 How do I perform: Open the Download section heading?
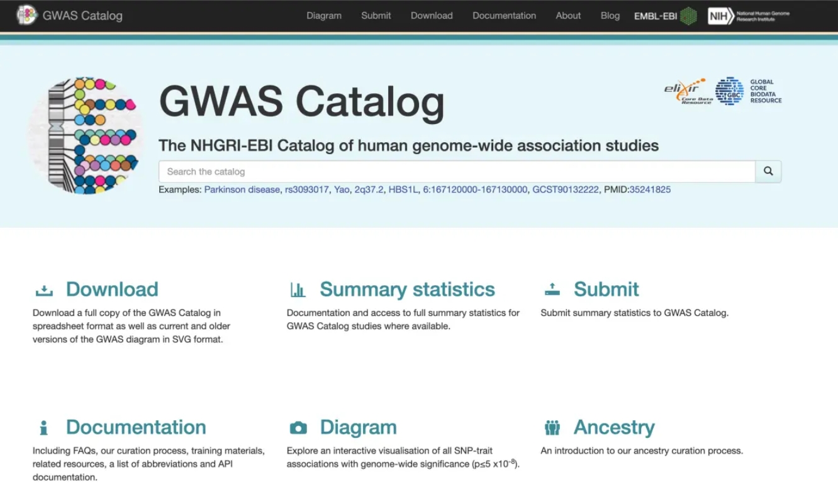click(x=112, y=289)
